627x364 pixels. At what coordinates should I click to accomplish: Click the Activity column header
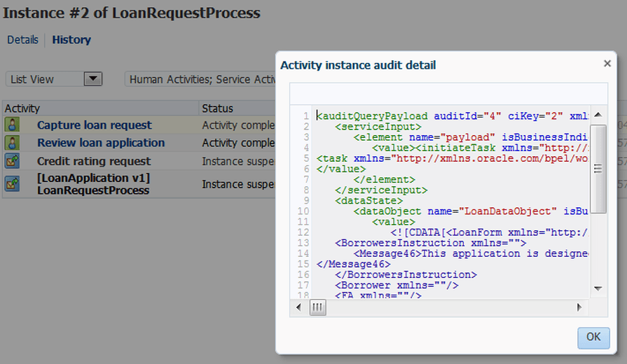100,108
